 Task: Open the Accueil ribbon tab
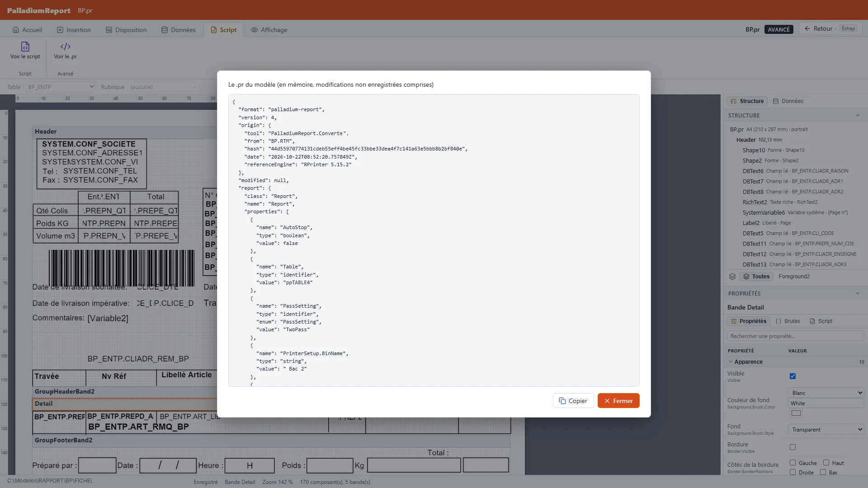[27, 30]
